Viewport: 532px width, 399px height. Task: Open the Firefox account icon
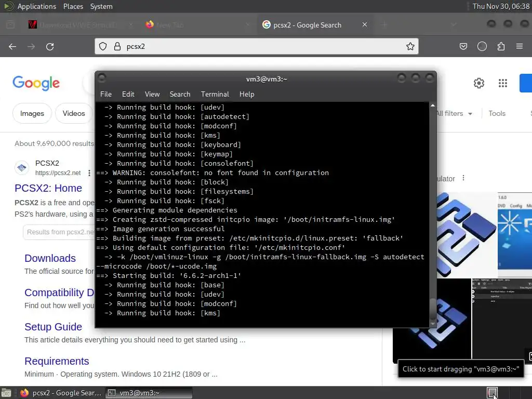click(482, 46)
